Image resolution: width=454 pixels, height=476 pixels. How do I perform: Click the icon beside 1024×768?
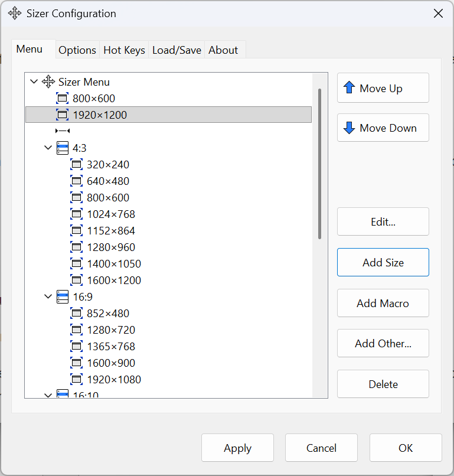click(x=77, y=214)
